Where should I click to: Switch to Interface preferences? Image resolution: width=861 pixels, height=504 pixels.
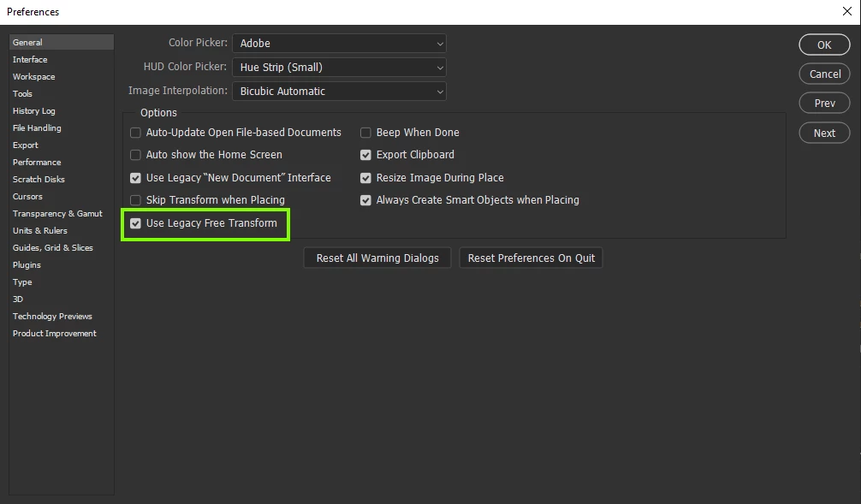click(30, 59)
